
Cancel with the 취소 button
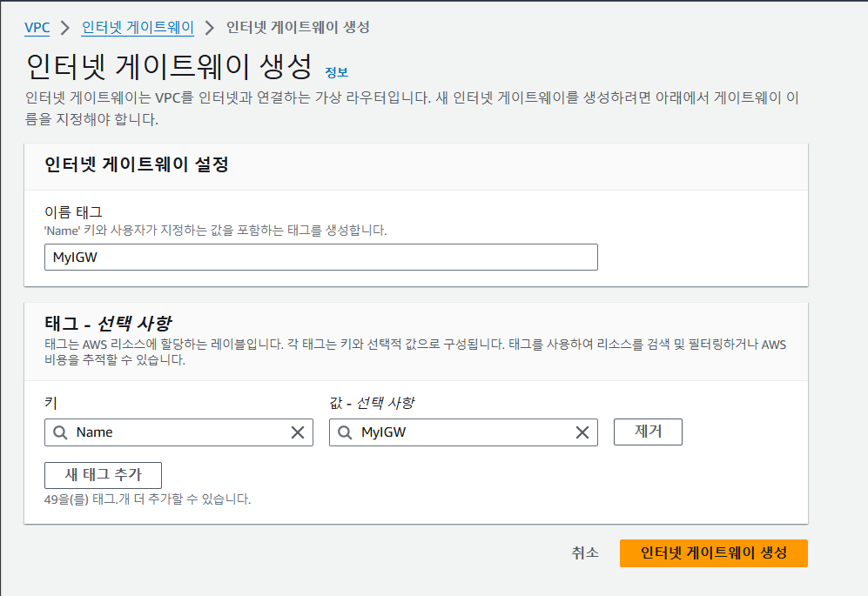[585, 552]
